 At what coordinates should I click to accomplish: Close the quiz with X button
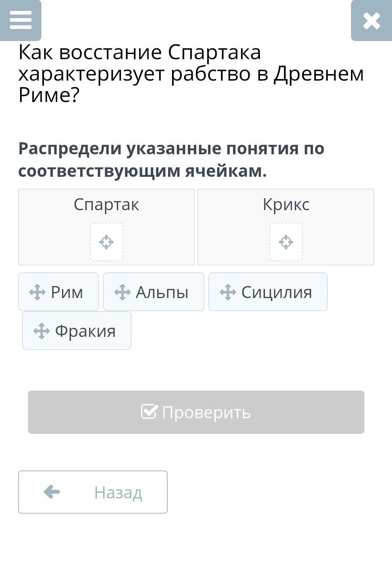[371, 20]
